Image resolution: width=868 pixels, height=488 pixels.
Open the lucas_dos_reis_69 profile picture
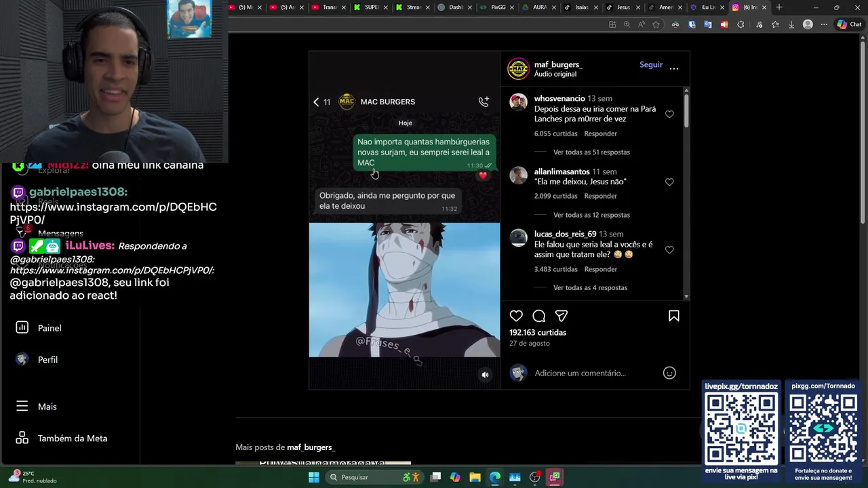(518, 238)
